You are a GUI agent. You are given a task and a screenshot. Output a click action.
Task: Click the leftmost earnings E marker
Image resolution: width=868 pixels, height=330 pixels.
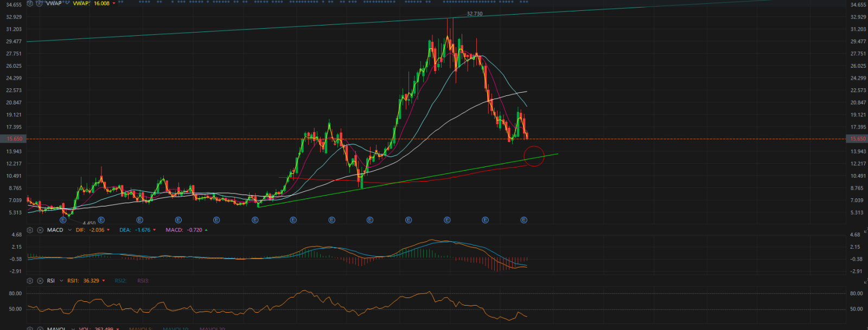tap(63, 220)
